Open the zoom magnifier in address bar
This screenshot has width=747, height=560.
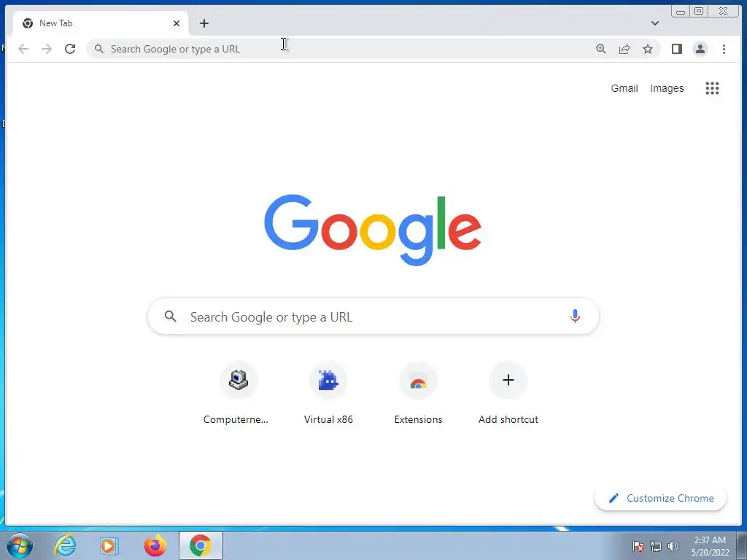click(601, 49)
